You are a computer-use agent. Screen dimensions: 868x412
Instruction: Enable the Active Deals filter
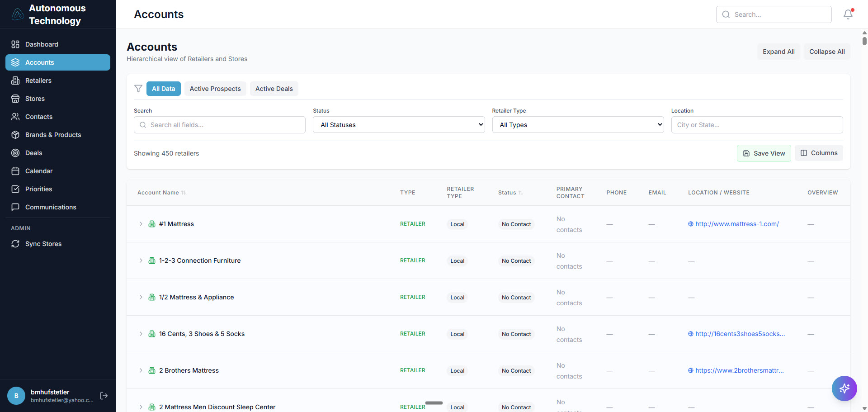(274, 89)
